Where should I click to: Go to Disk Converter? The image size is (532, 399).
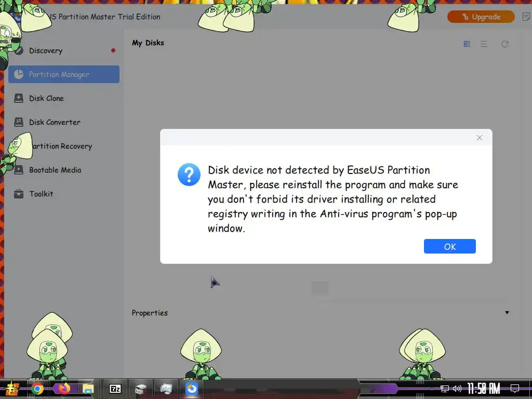(x=64, y=122)
